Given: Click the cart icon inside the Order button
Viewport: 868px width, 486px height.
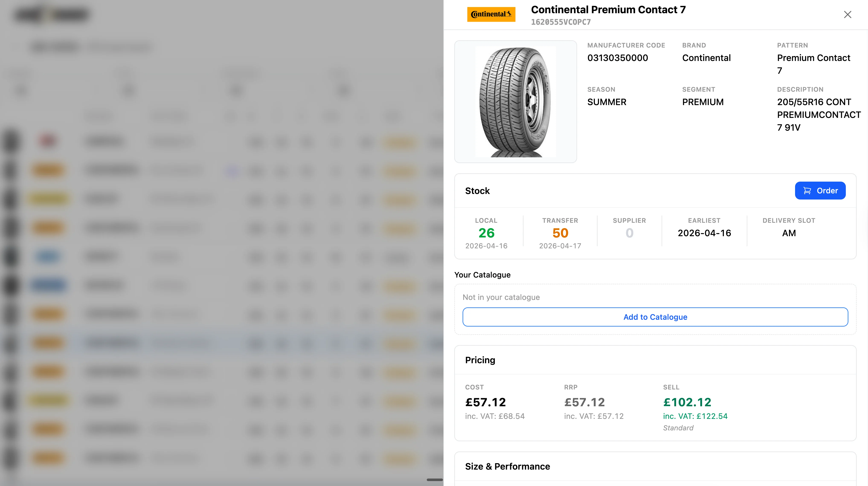Looking at the screenshot, I should [808, 190].
